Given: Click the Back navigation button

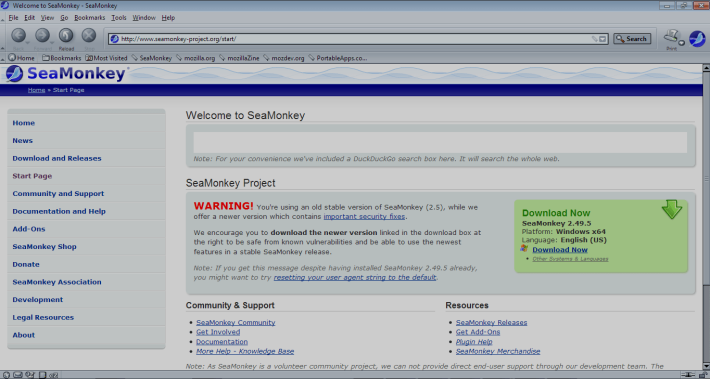Looking at the screenshot, I should tap(19, 35).
